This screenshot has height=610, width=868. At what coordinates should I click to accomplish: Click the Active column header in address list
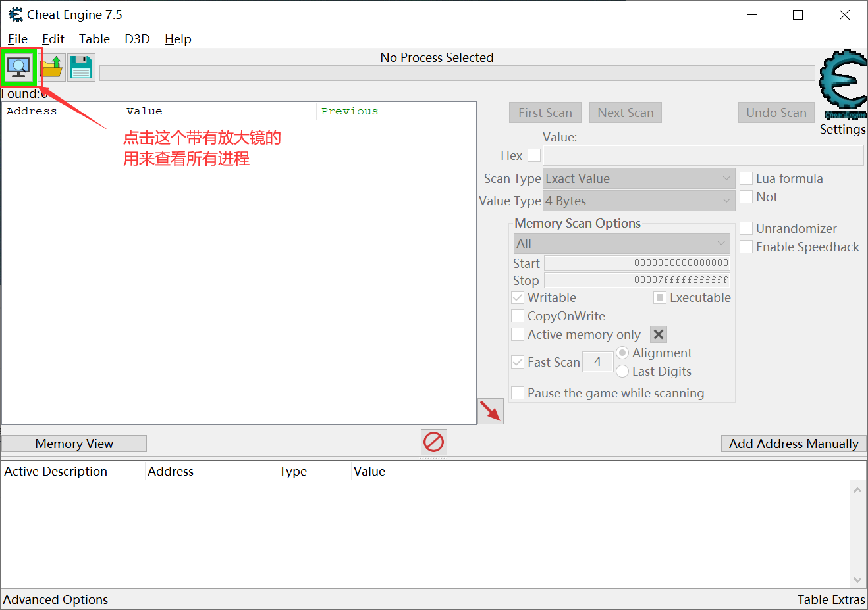21,471
